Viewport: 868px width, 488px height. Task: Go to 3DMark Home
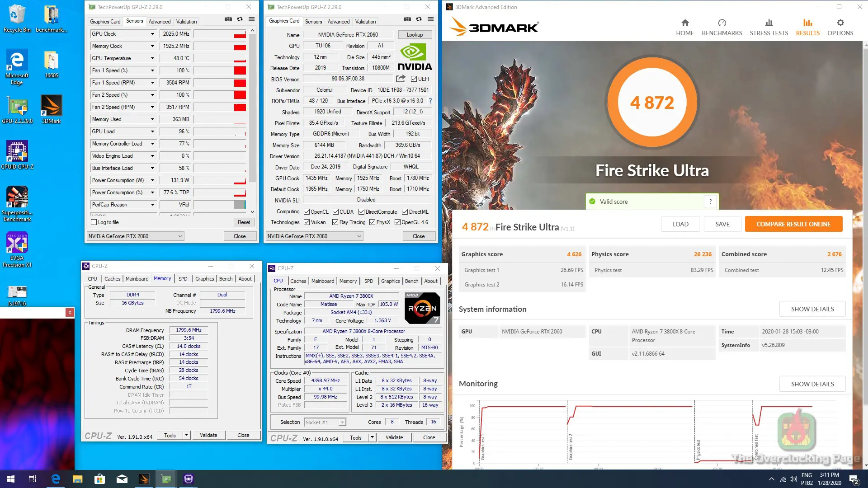685,28
